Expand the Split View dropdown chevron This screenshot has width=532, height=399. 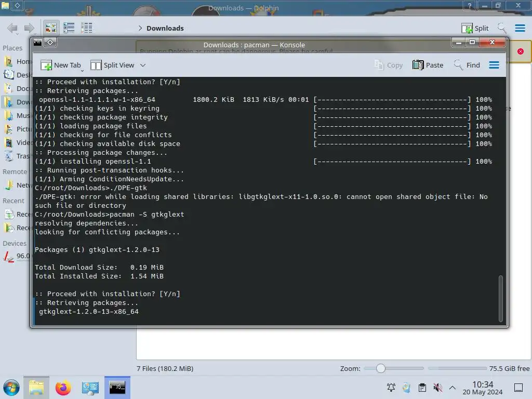[x=143, y=65]
